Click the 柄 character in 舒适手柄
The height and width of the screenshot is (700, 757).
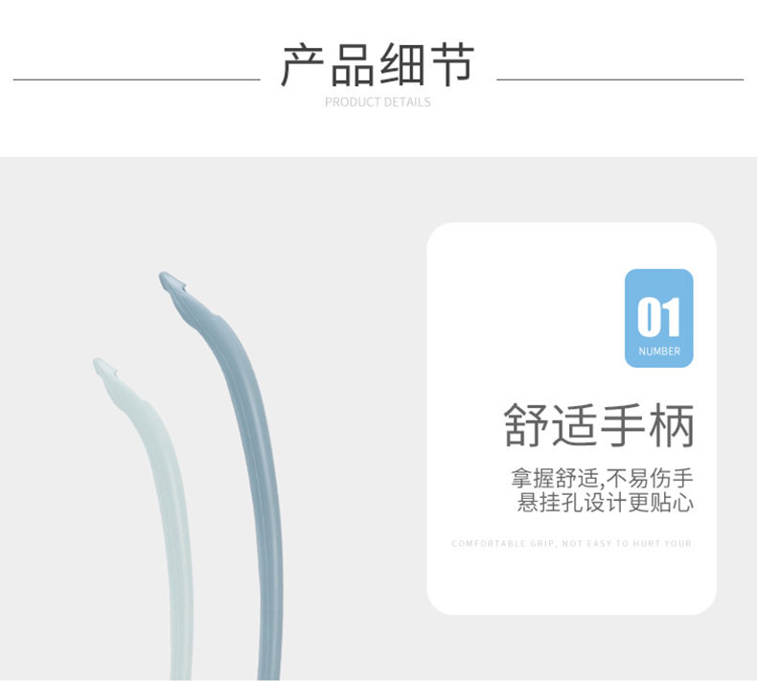click(672, 425)
